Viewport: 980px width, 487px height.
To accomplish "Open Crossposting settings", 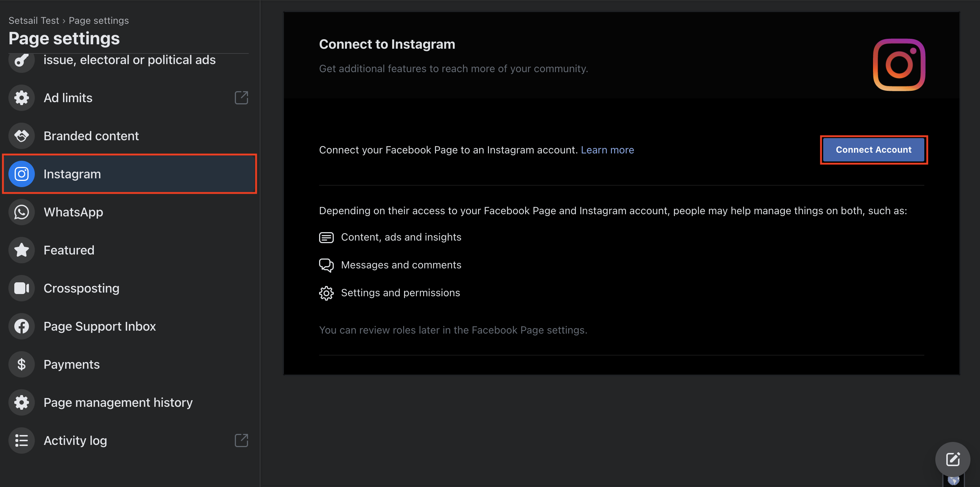I will [129, 288].
